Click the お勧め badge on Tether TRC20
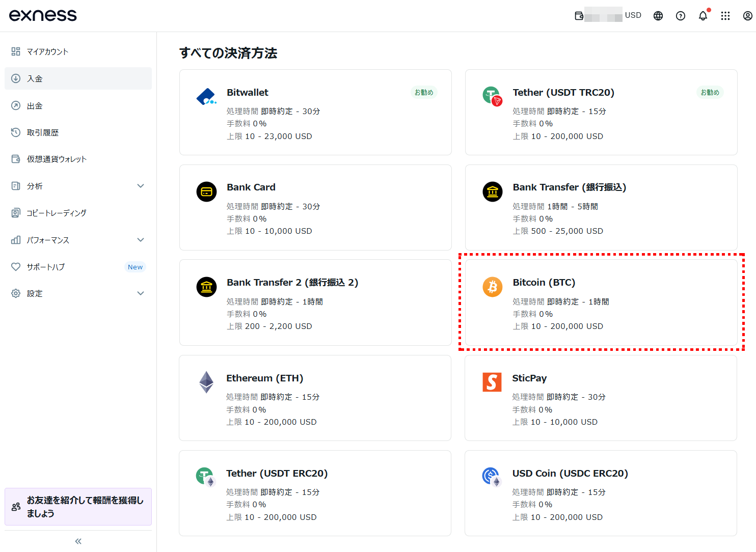The height and width of the screenshot is (552, 756). click(710, 92)
